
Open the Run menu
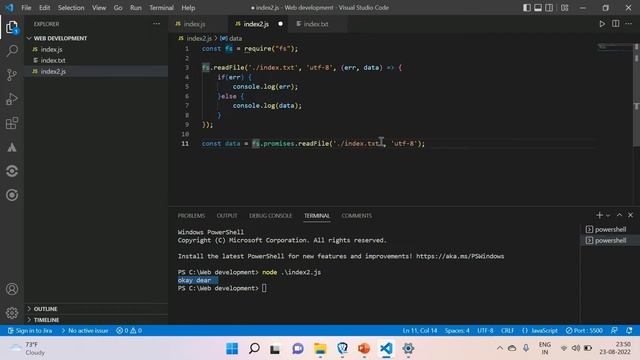click(x=136, y=8)
